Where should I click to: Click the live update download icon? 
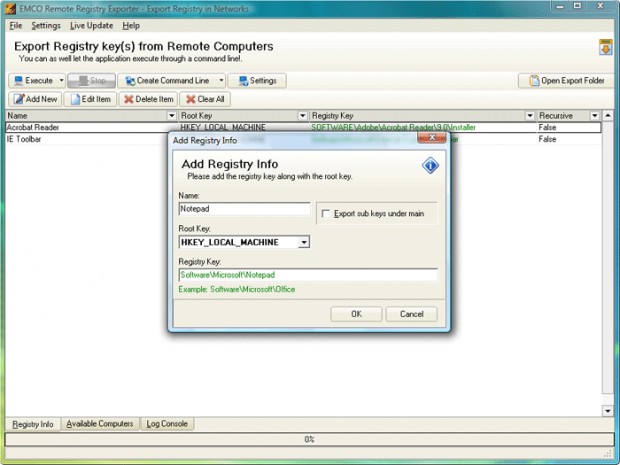(x=605, y=47)
